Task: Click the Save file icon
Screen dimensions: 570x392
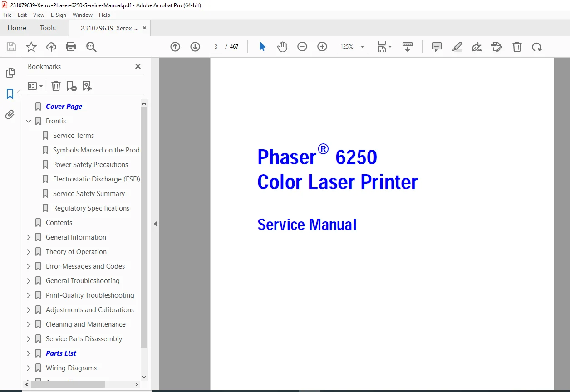Action: click(11, 47)
